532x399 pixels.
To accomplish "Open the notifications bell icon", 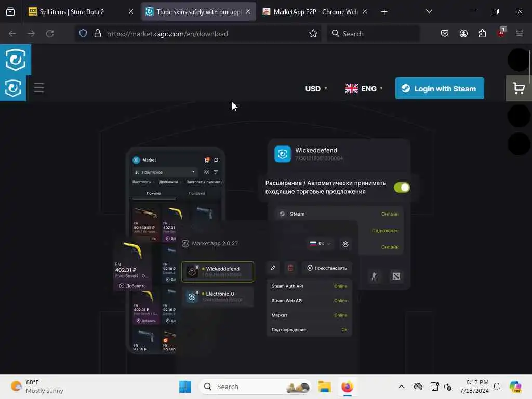I will [x=497, y=387].
